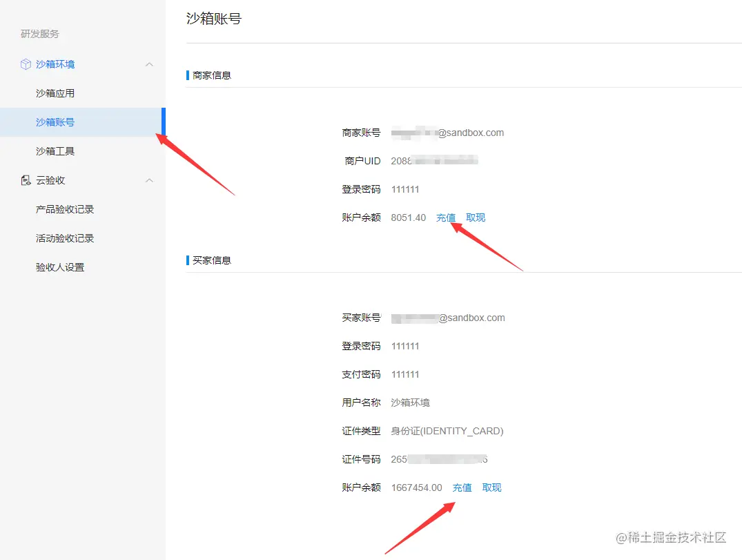The width and height of the screenshot is (742, 560).
Task: Click the 云验收 document icon
Action: pyautogui.click(x=26, y=180)
